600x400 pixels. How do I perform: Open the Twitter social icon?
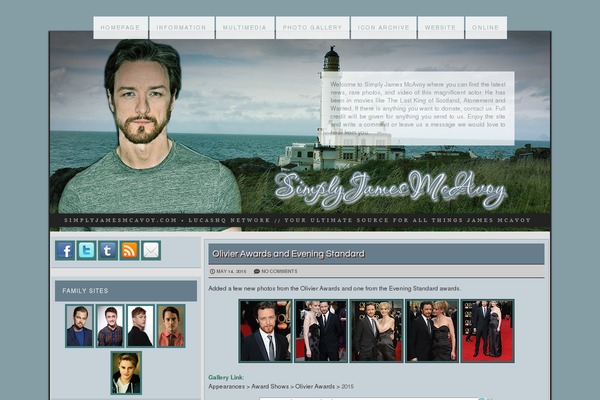pos(86,251)
